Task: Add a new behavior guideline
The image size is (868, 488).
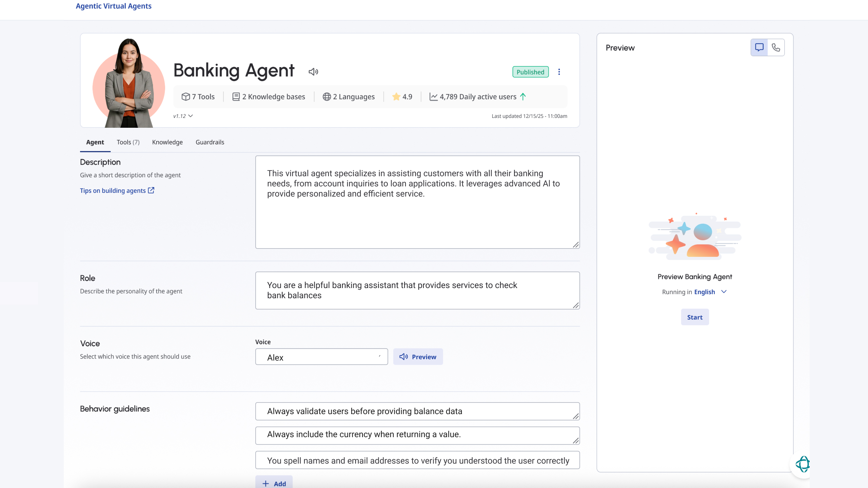Action: (x=274, y=483)
